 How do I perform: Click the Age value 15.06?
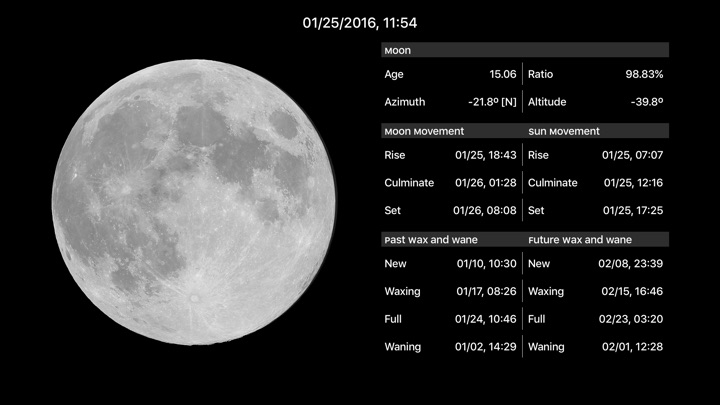(503, 74)
